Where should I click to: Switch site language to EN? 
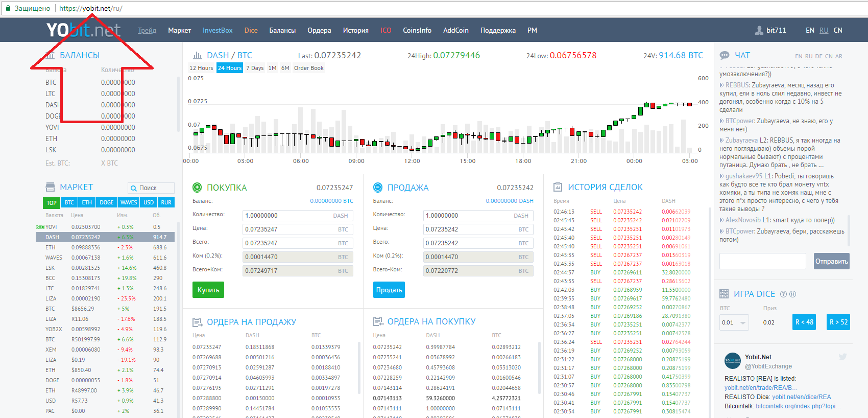coord(810,30)
